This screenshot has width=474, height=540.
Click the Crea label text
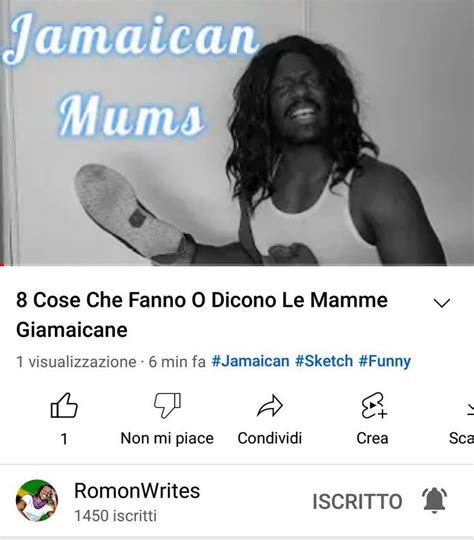click(x=372, y=438)
